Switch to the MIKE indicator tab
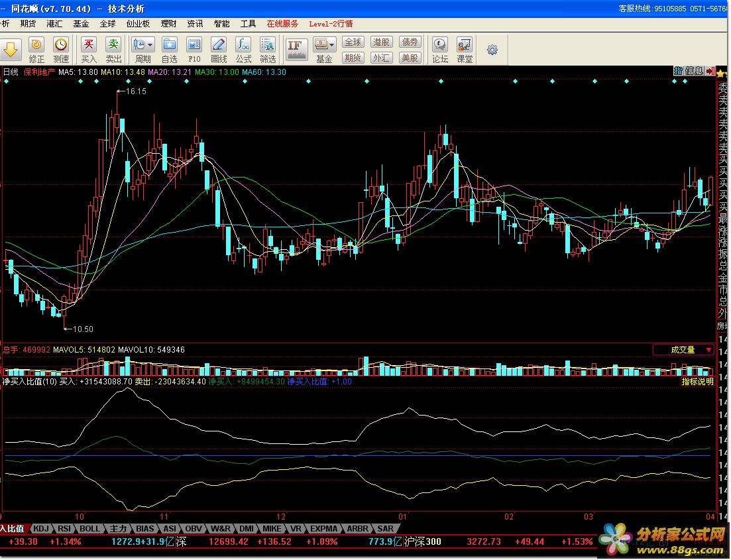 [x=272, y=529]
